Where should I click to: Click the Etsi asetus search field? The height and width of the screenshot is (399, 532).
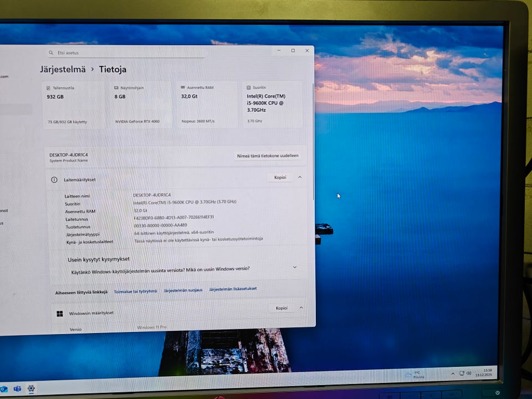click(x=126, y=53)
